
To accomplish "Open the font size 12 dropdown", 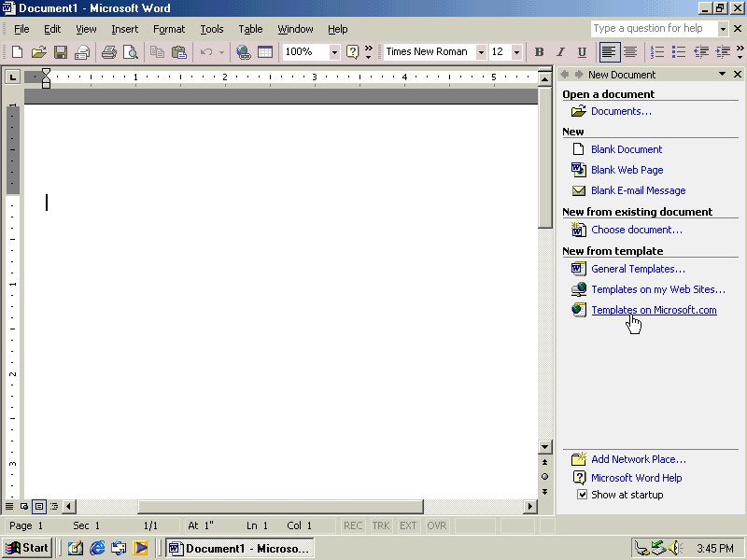I will tap(516, 52).
